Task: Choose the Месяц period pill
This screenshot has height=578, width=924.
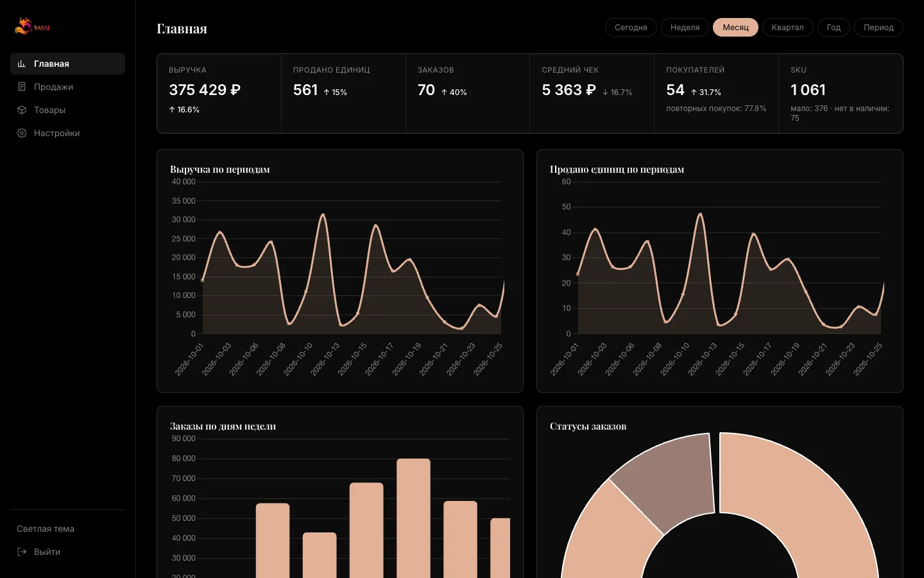Action: coord(735,28)
